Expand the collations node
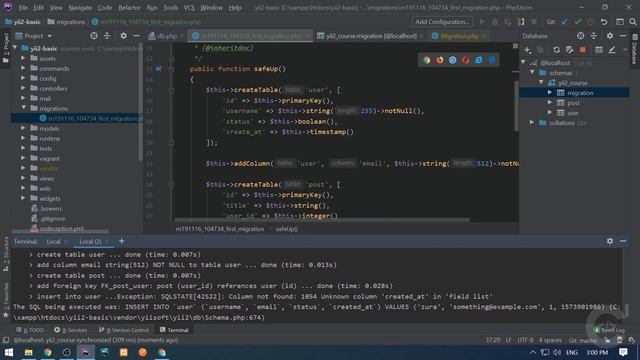640x360 pixels. coord(532,122)
